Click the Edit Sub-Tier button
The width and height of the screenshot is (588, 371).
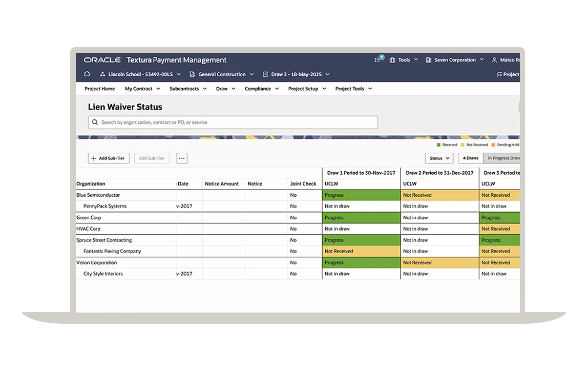(152, 158)
